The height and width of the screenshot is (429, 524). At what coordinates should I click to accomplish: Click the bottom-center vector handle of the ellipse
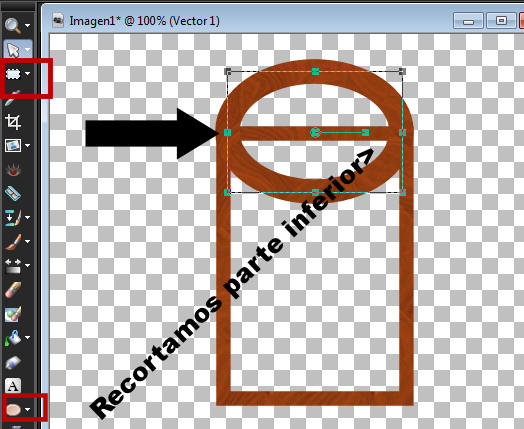[315, 192]
